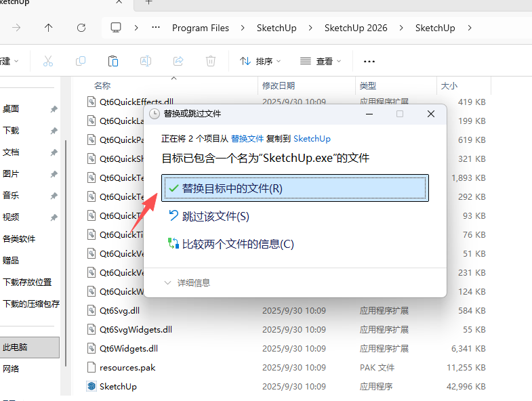This screenshot has width=532, height=401.
Task: Click pin icon next to 下载
Action: click(x=54, y=131)
